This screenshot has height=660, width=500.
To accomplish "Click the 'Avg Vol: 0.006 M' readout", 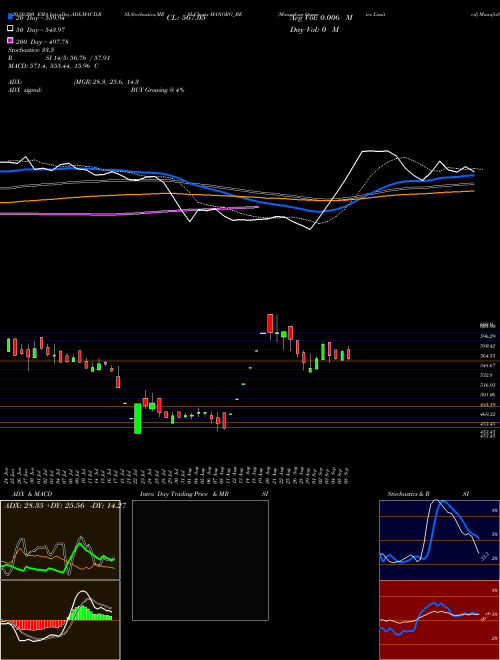I will tap(321, 18).
